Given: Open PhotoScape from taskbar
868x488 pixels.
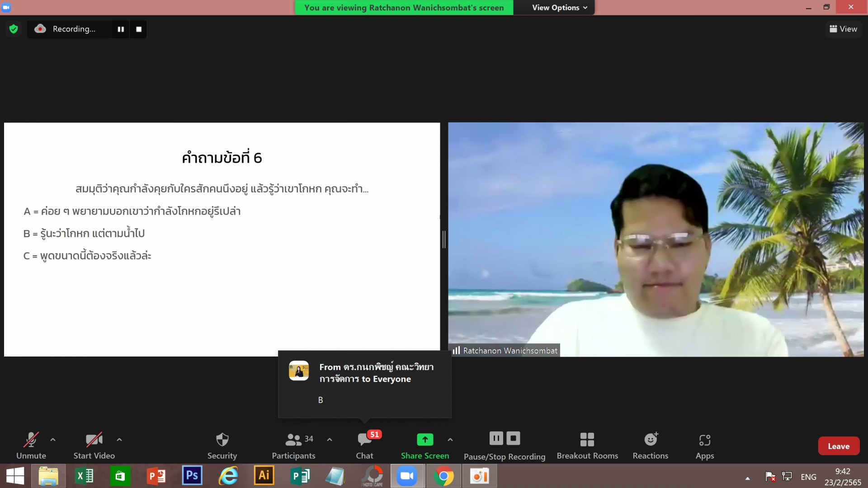Looking at the screenshot, I should (373, 476).
